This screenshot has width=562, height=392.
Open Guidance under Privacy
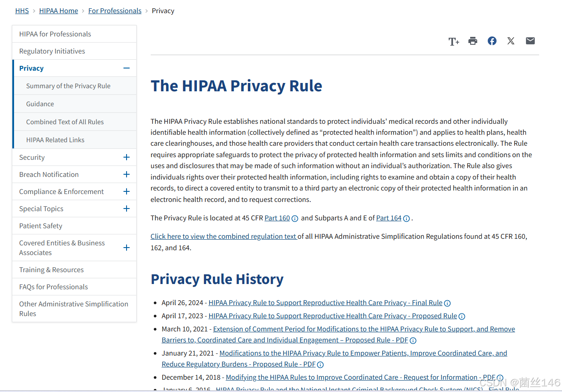[x=75, y=104]
